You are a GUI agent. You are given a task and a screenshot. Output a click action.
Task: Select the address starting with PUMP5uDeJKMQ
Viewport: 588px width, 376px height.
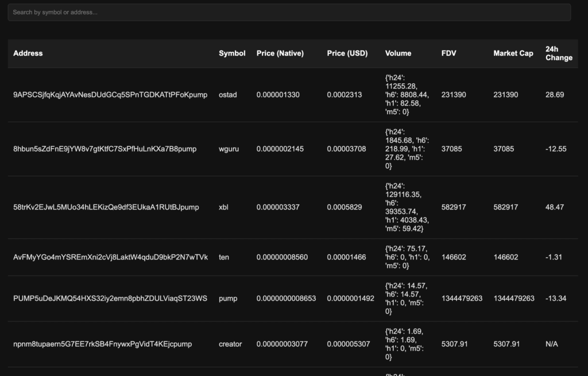point(110,299)
